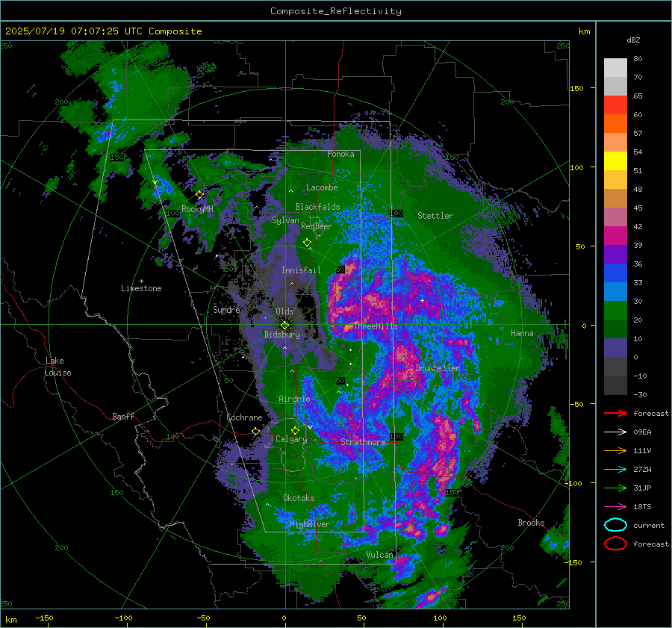The height and width of the screenshot is (628, 672).
Task: Click the HighRiver city label
Action: [310, 524]
